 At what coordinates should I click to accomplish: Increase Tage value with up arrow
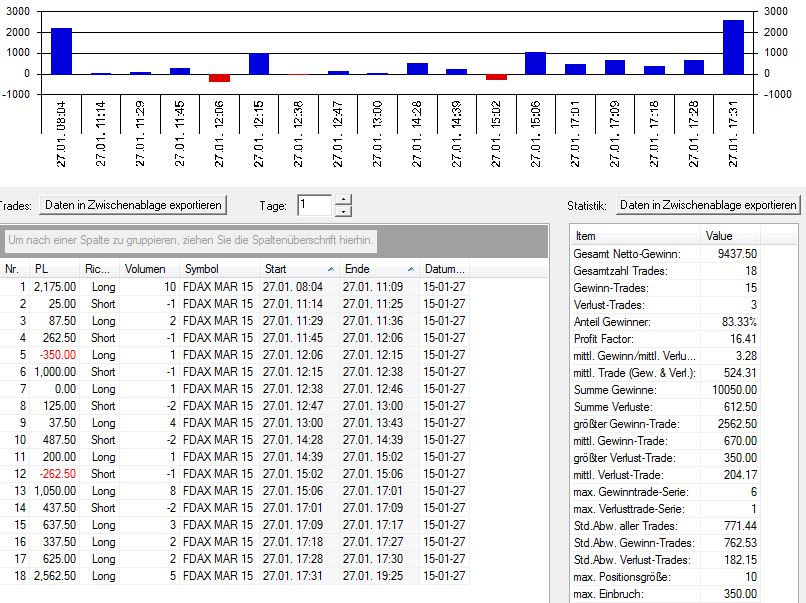pos(343,199)
